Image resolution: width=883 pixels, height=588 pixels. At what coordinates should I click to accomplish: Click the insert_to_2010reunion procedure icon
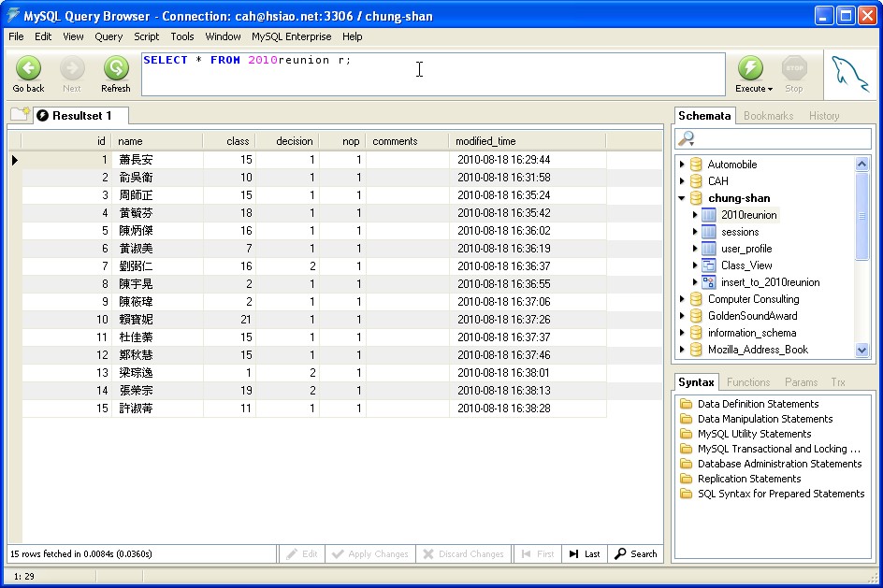(x=709, y=282)
